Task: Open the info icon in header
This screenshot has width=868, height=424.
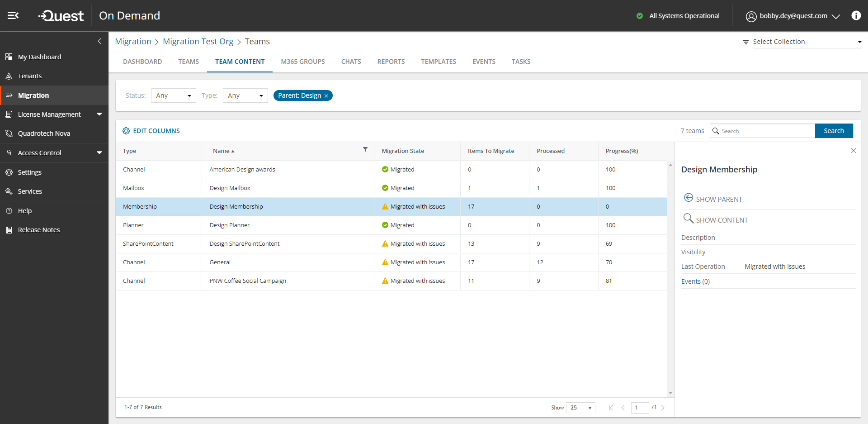Action: 856,16
